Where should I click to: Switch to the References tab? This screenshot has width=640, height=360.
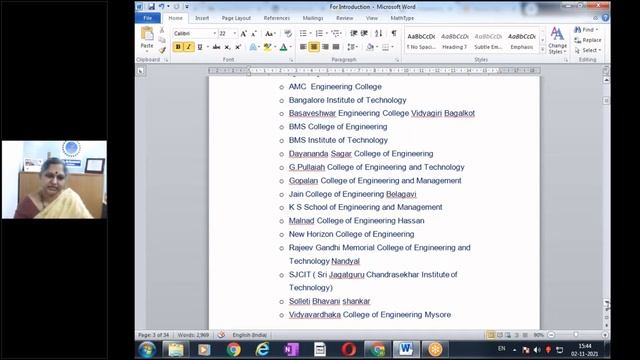(276, 18)
